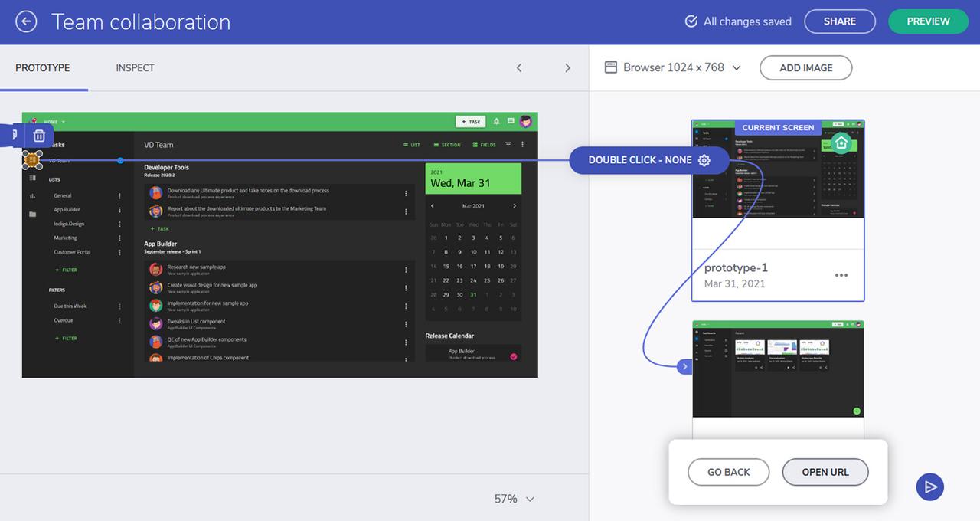Open Browser 1024 x 768 dropdown
980x521 pixels.
673,67
